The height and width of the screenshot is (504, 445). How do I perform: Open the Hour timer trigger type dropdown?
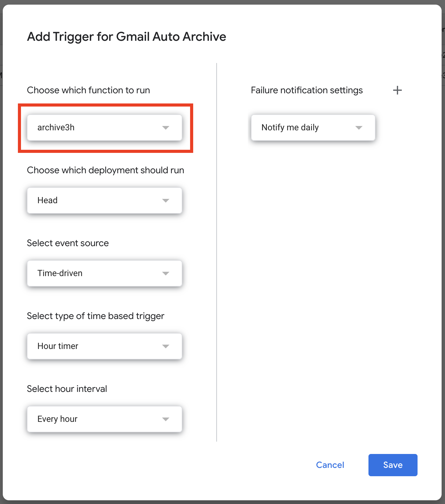pos(105,346)
